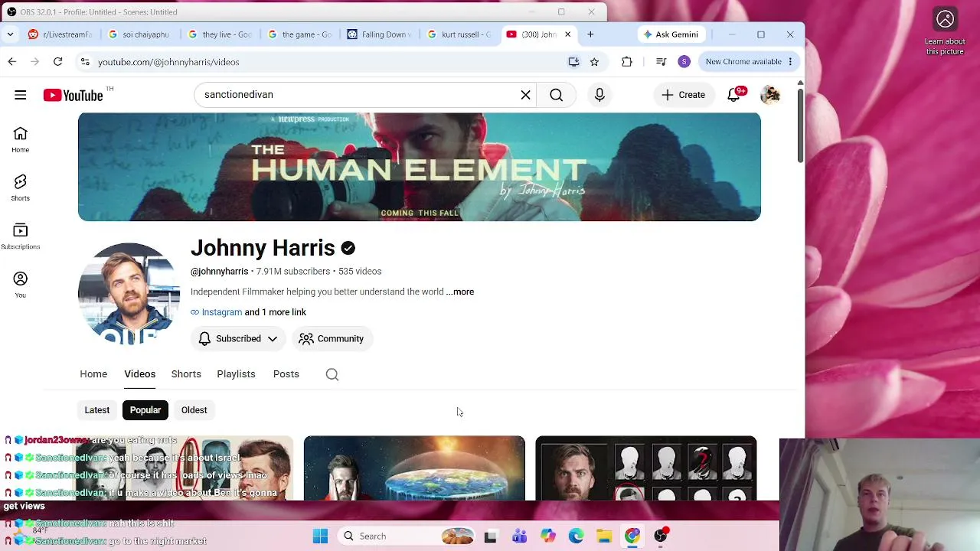Open the channel Home tab
This screenshot has height=551, width=980.
[x=93, y=374]
